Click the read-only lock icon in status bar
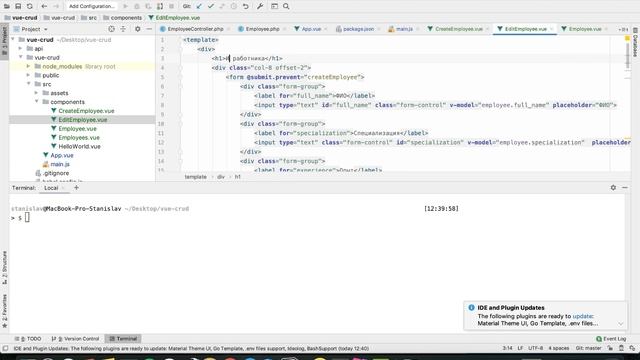Image resolution: width=640 pixels, height=360 pixels. [610, 348]
